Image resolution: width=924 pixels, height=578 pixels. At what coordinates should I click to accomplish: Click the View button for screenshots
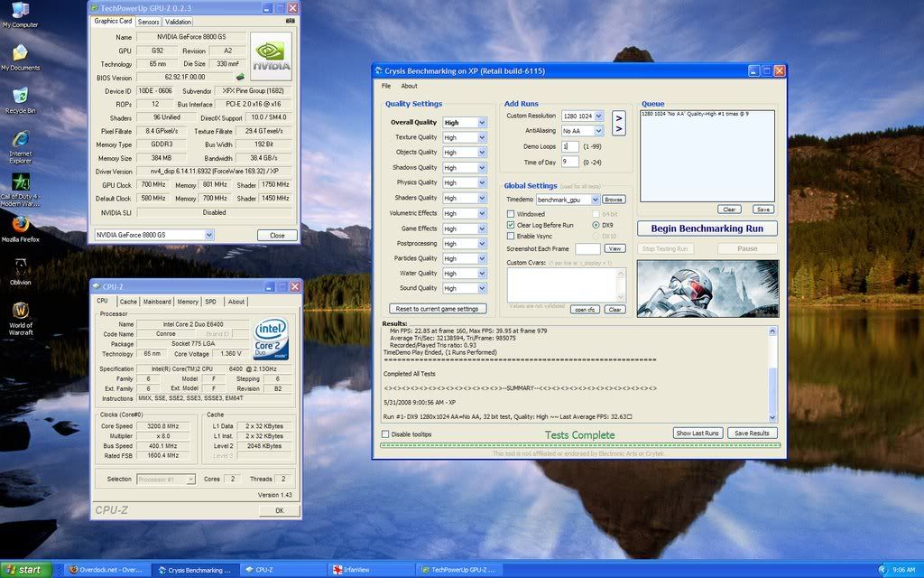(x=614, y=248)
